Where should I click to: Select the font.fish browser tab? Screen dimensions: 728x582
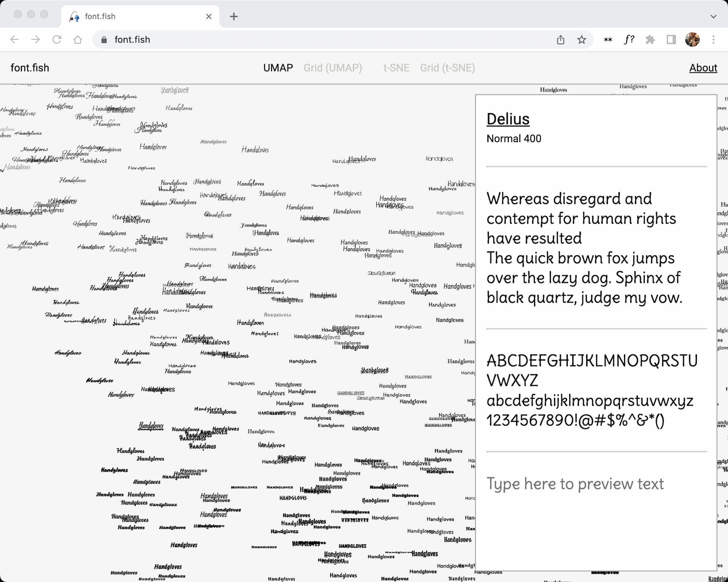pyautogui.click(x=140, y=16)
